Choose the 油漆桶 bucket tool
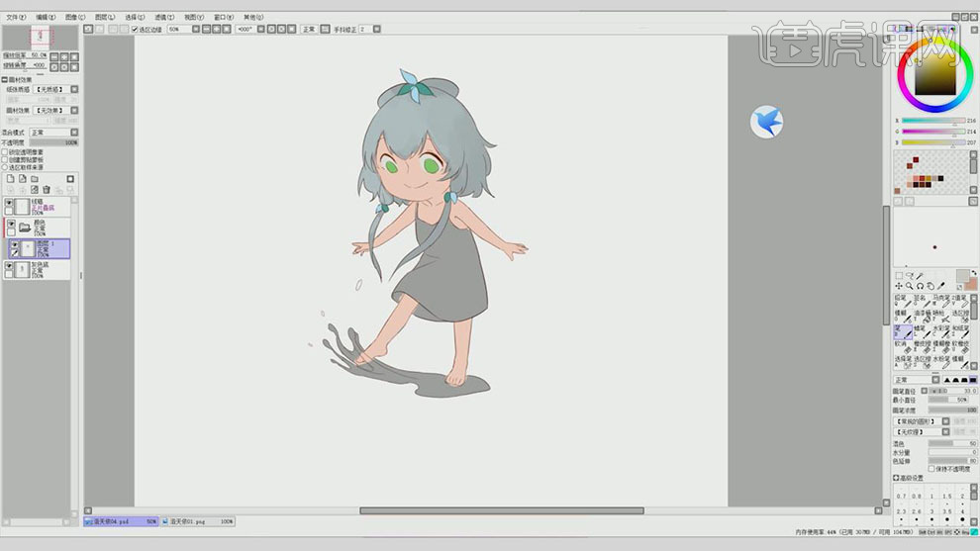 (x=924, y=318)
